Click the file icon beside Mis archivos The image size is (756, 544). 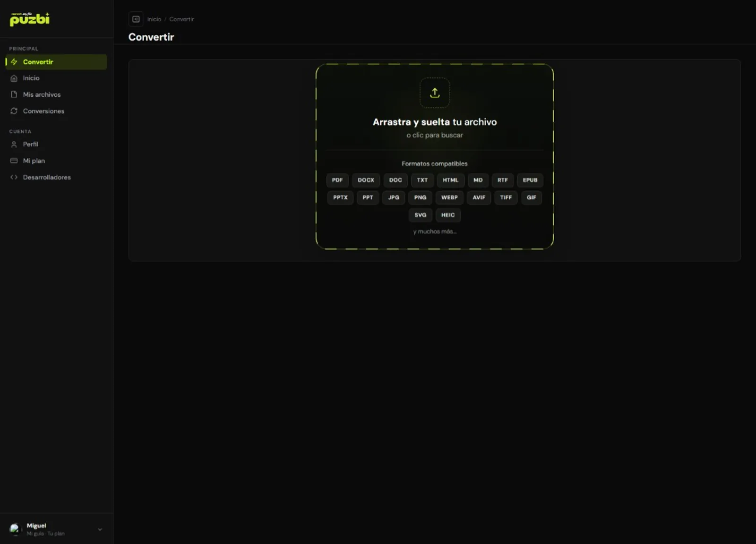click(14, 94)
